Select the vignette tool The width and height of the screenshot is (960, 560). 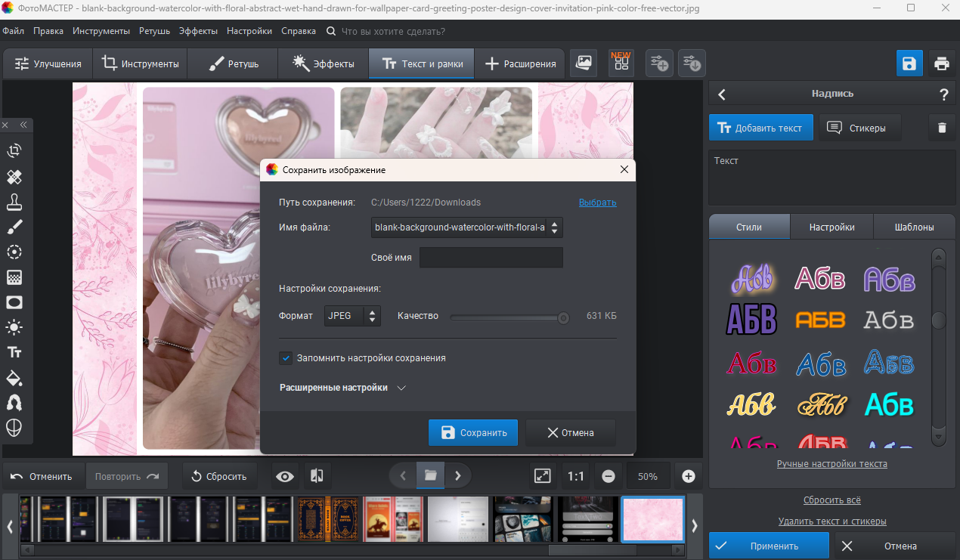point(14,302)
